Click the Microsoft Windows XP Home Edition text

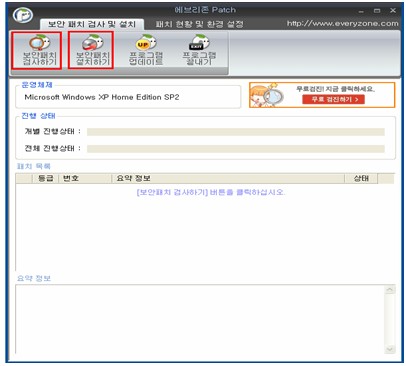click(x=102, y=97)
